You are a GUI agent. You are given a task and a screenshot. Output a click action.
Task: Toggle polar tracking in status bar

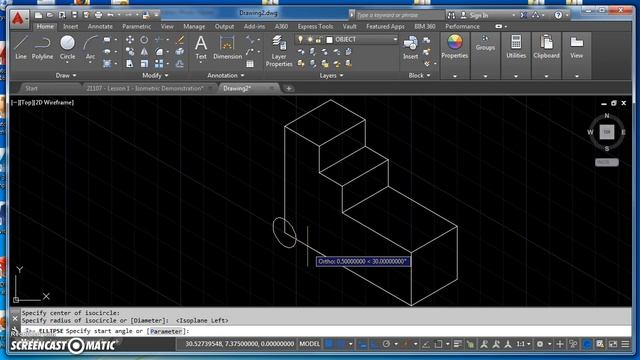pyautogui.click(x=386, y=344)
